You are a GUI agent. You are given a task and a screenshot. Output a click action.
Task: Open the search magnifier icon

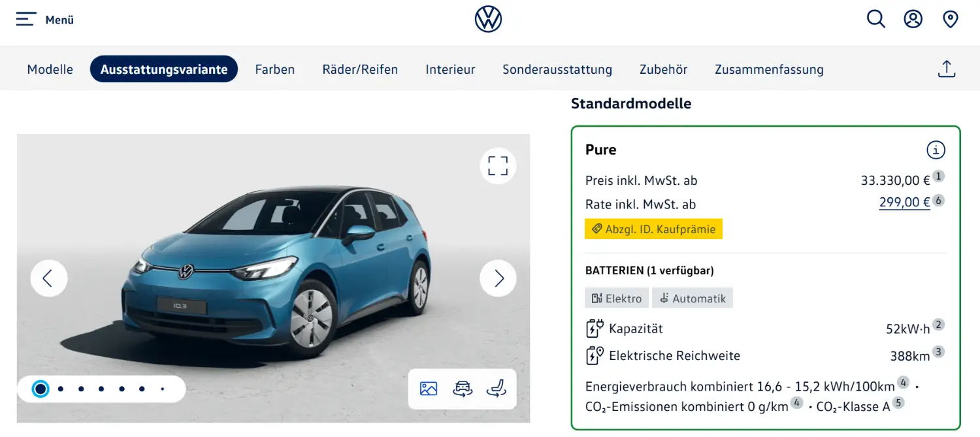click(x=875, y=19)
